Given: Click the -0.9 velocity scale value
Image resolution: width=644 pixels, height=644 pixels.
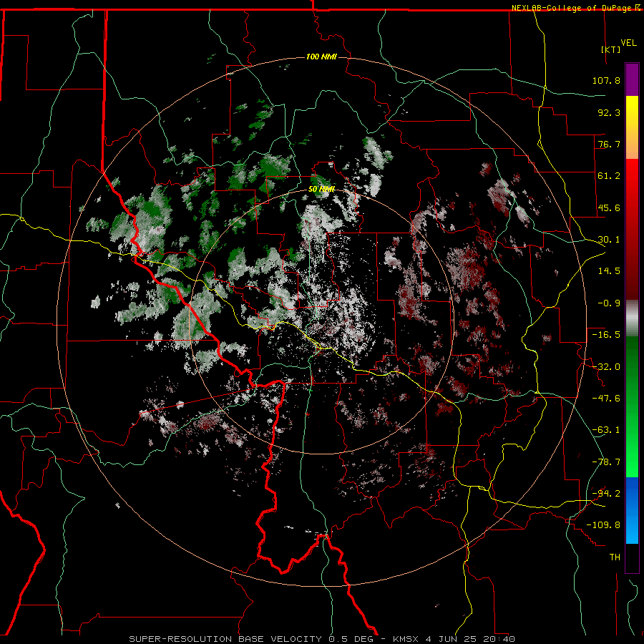Looking at the screenshot, I should [609, 303].
